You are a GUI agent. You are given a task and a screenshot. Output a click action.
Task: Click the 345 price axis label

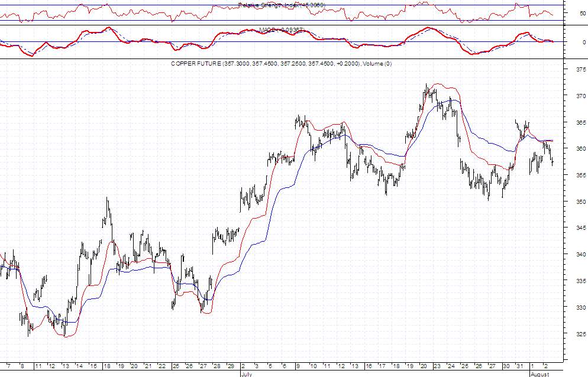click(x=581, y=228)
